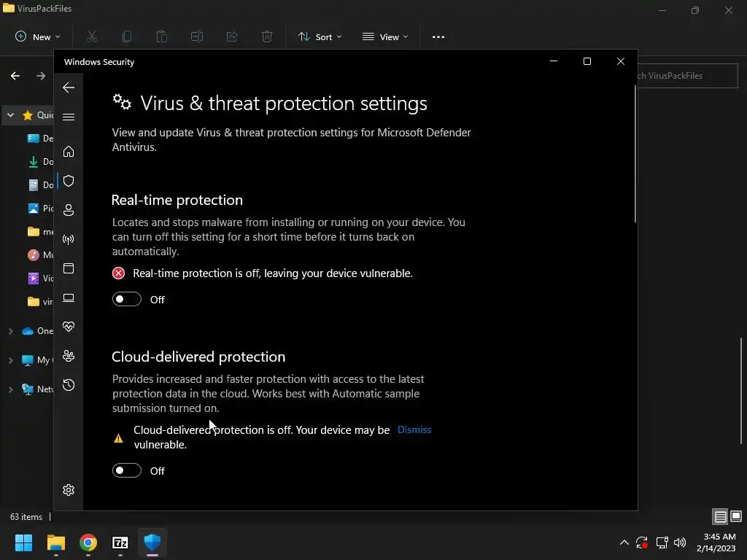Select Videos in File Explorer sidebar
The image size is (747, 560).
click(41, 278)
